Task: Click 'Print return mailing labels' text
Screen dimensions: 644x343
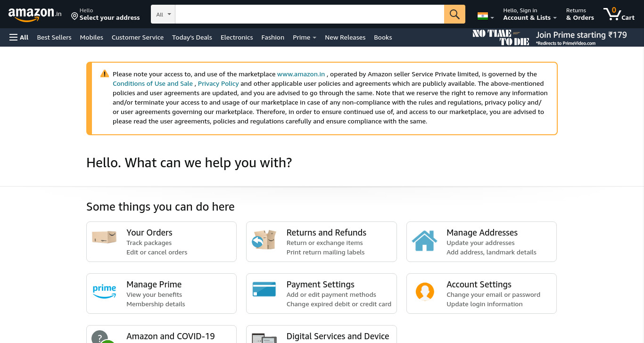Action: coord(326,252)
